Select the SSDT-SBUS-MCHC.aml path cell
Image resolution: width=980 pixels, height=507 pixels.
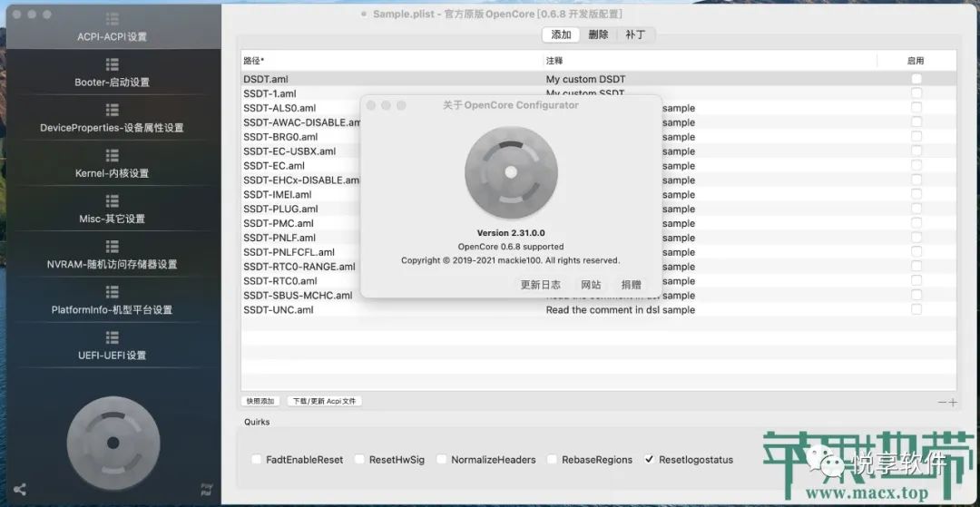point(298,296)
